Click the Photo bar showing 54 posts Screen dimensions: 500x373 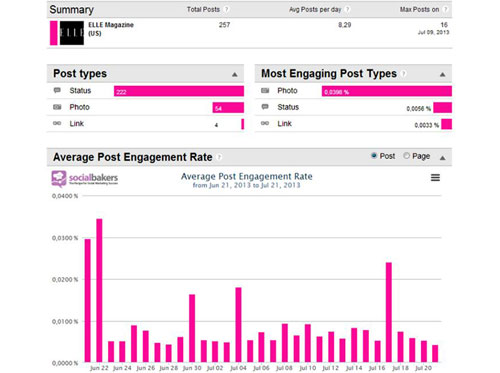click(x=228, y=108)
